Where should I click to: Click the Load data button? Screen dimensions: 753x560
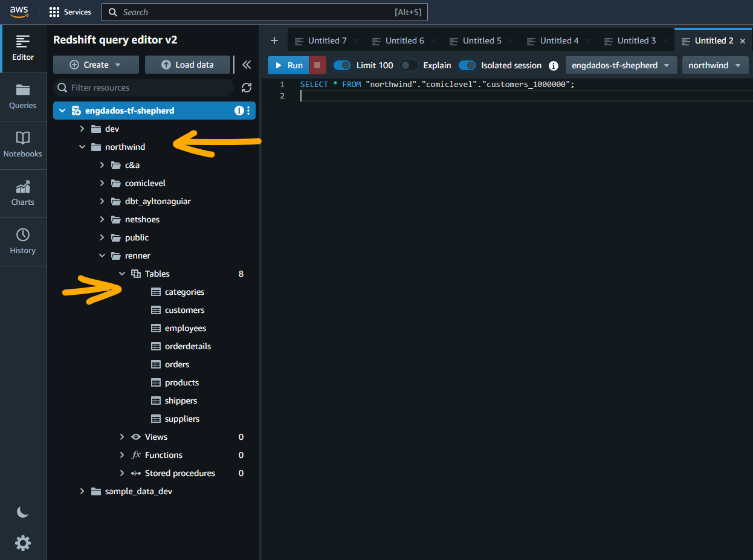click(x=187, y=65)
